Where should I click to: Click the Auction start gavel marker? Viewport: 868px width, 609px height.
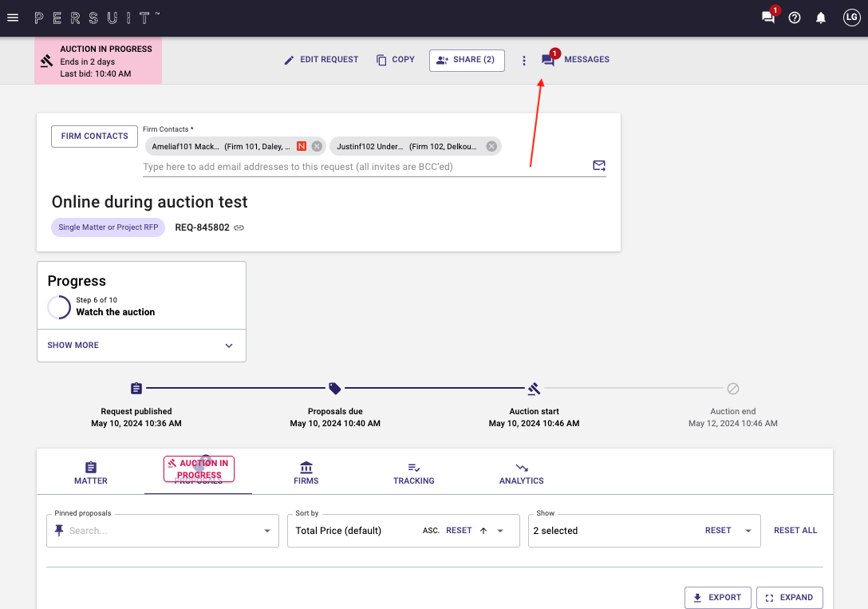(x=535, y=389)
